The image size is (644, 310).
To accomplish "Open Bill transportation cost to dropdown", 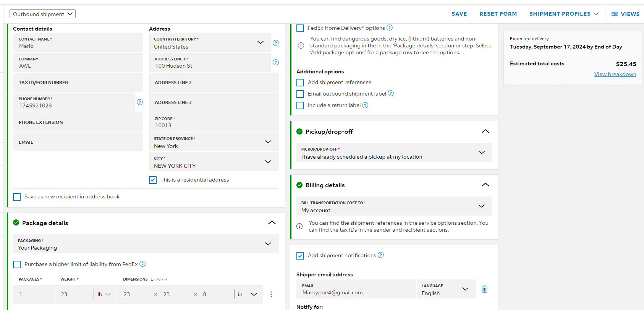I will 394,206.
